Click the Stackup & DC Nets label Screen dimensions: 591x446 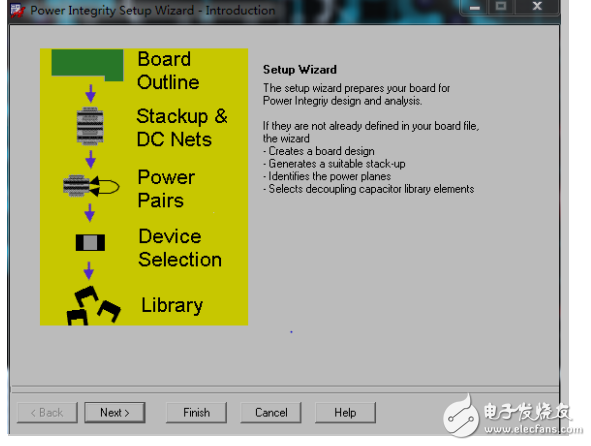[x=182, y=128]
